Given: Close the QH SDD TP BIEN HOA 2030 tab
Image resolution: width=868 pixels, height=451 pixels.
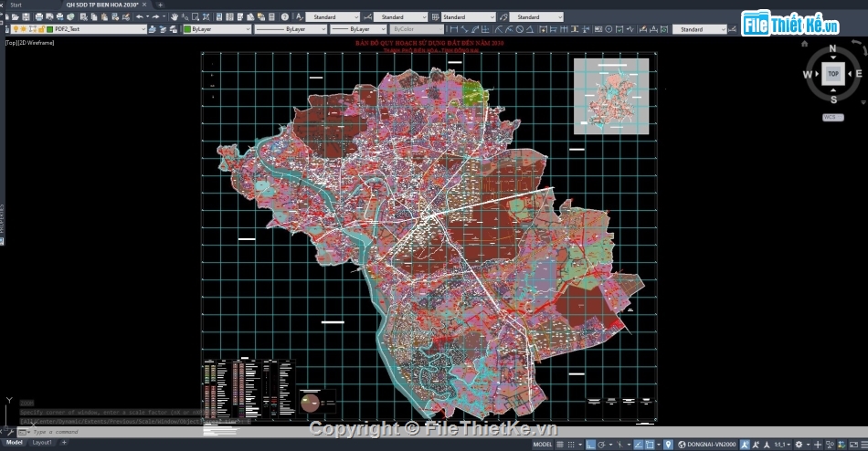Looking at the screenshot, I should point(144,5).
